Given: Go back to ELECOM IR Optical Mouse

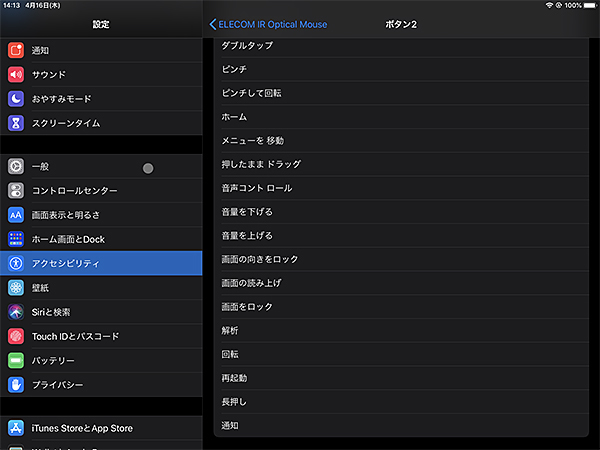Looking at the screenshot, I should 268,24.
